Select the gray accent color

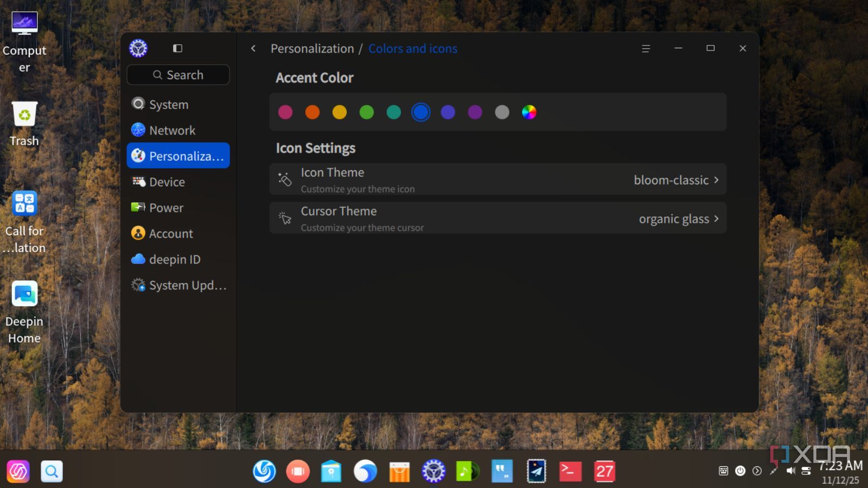pos(502,112)
